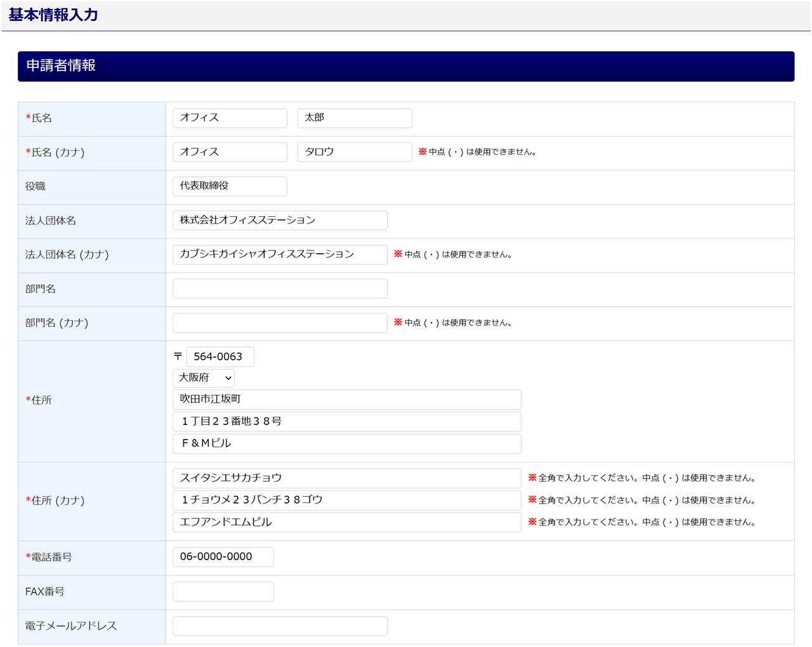Click the given name field containing 太郎
The width and height of the screenshot is (812, 647).
click(354, 118)
